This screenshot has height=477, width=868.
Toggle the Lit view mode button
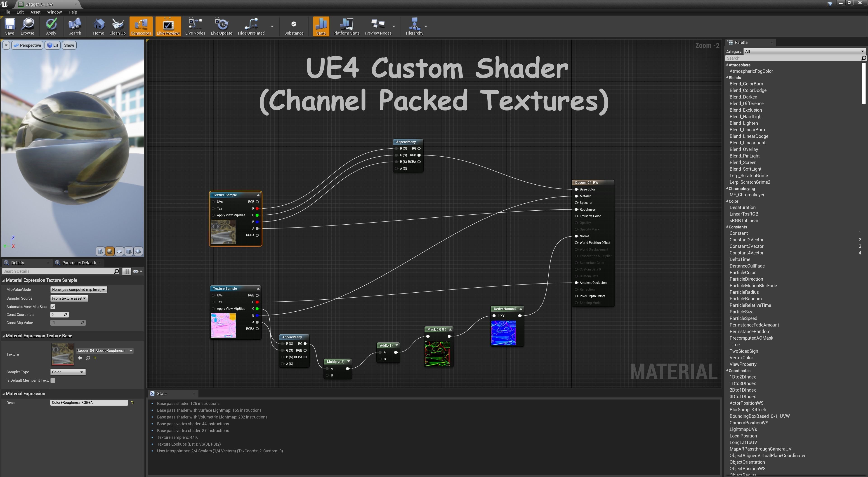(53, 45)
